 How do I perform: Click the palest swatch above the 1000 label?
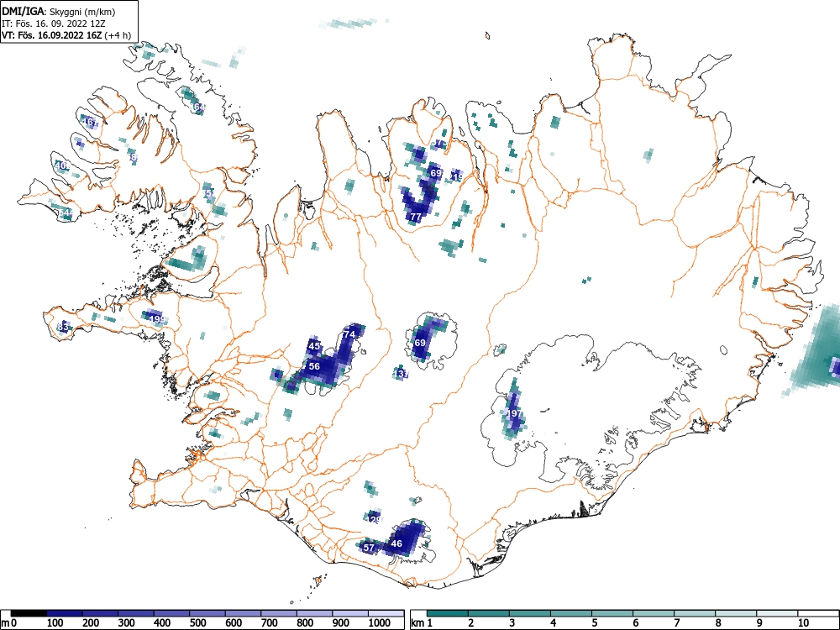pyautogui.click(x=386, y=613)
